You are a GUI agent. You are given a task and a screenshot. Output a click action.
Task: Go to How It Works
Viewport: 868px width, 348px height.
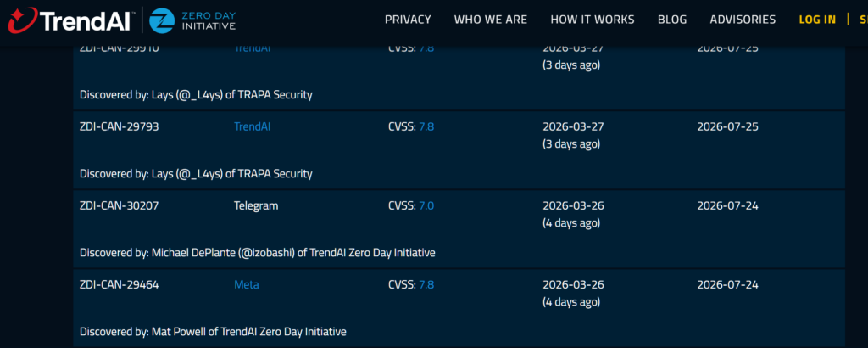coord(587,20)
